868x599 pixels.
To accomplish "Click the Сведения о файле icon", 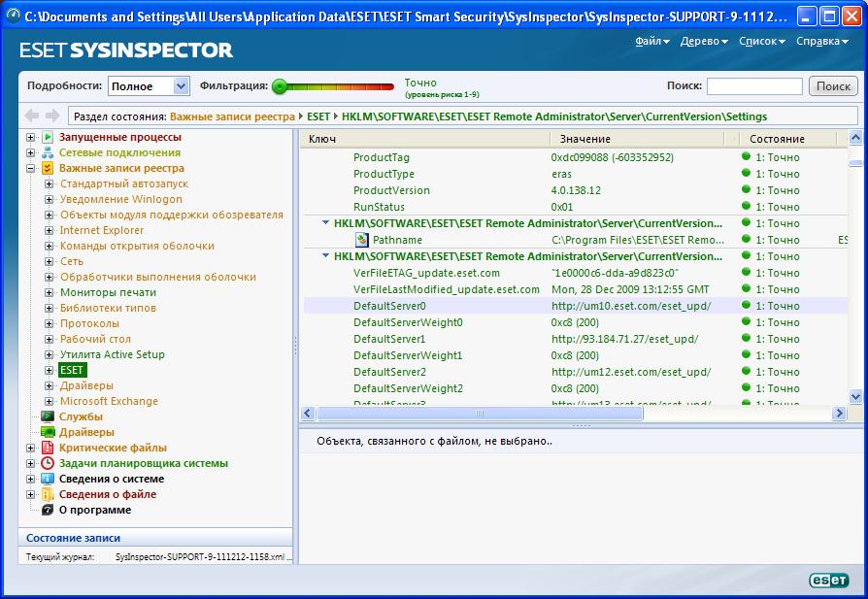I will point(48,494).
